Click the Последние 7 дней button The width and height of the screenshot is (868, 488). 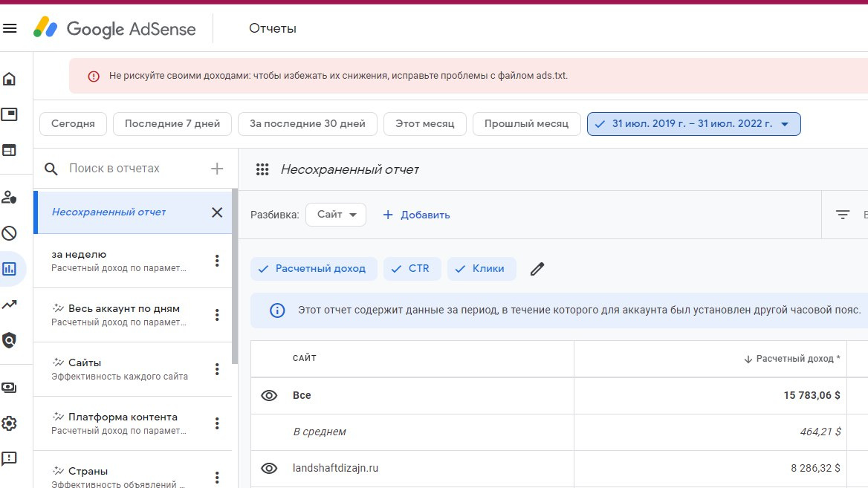[x=172, y=124]
